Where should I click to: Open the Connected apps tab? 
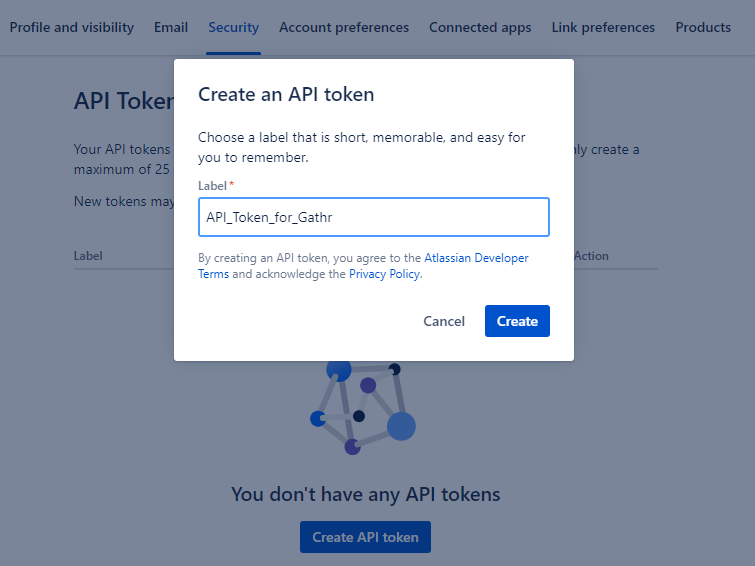click(x=480, y=28)
